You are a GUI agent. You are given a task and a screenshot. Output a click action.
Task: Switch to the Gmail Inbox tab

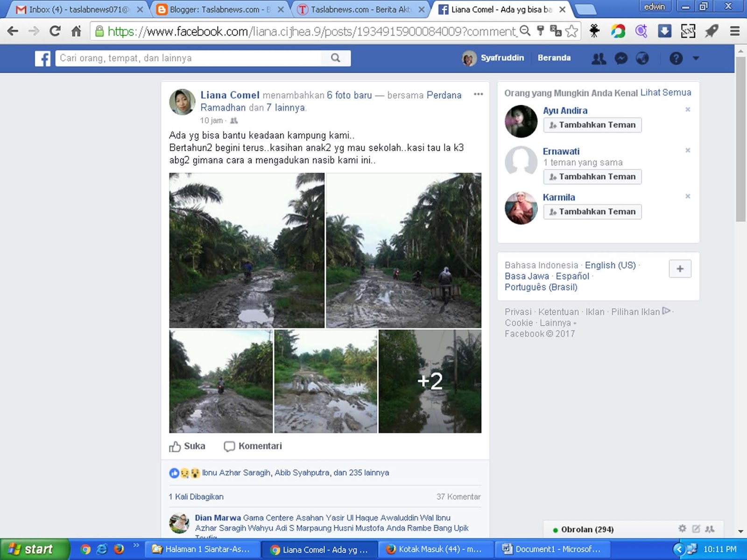coord(75,9)
